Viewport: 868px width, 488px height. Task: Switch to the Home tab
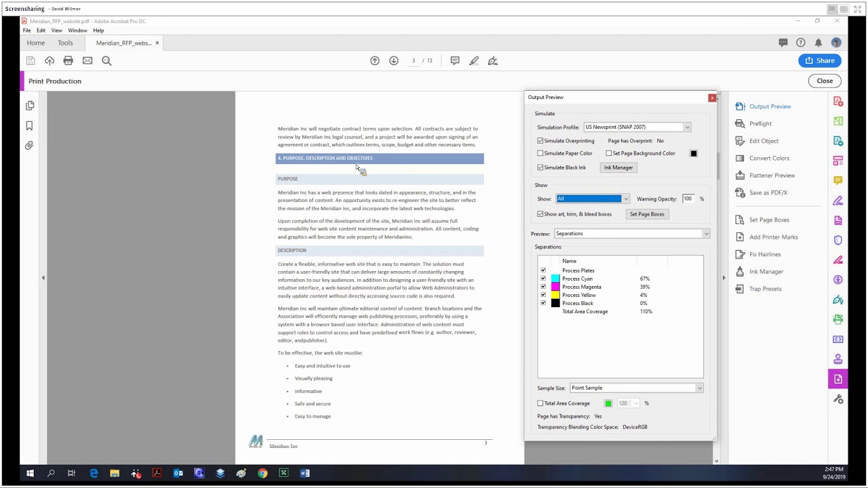35,43
